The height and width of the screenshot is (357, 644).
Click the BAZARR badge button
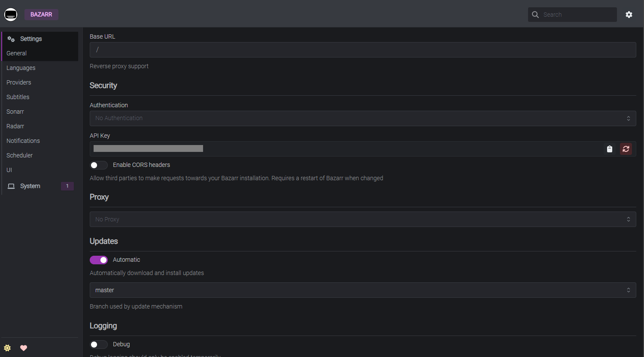coord(41,15)
